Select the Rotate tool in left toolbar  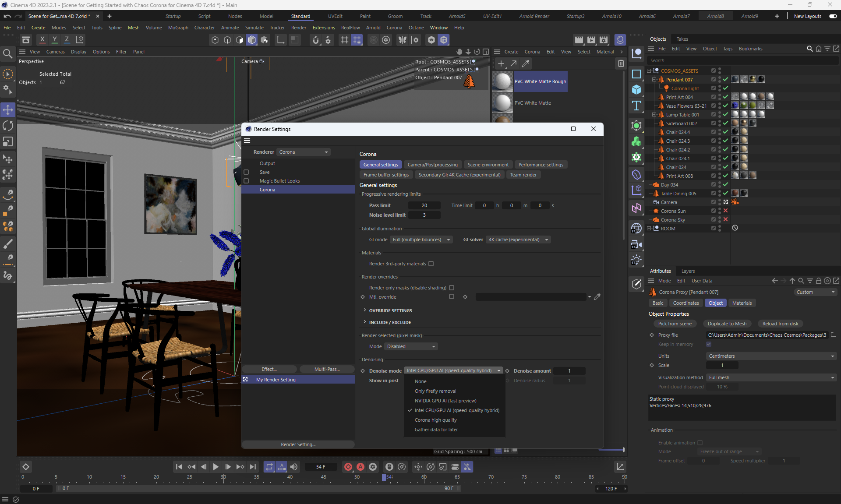click(x=8, y=126)
